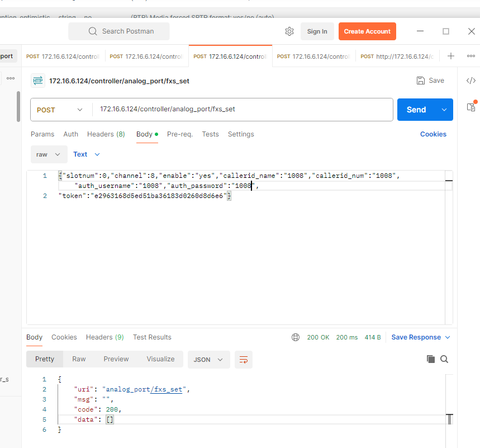The image size is (480, 448).
Task: Expand Save Response options
Action: point(448,337)
